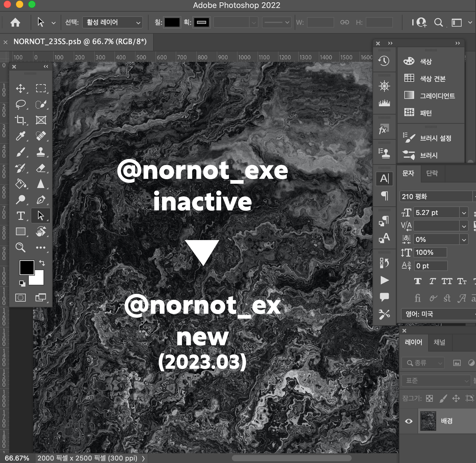Open the 활성 레이어 selection dropdown

point(112,22)
